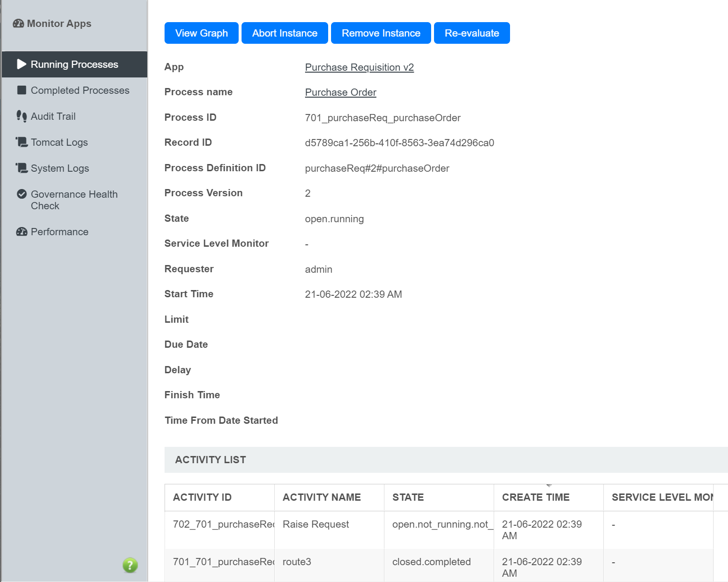
Task: Sort activities by Create Time column
Action: (536, 497)
